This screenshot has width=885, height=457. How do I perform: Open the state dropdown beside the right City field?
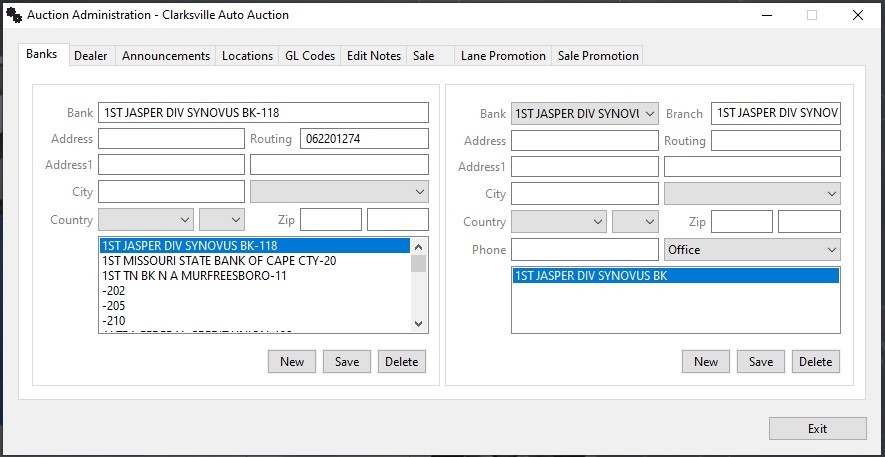pos(752,194)
